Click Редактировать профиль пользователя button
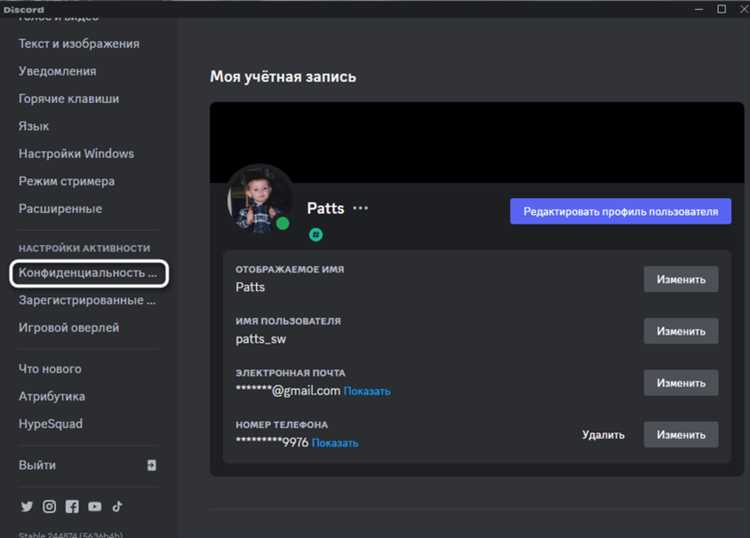Screen dimensions: 750x538 [620, 211]
